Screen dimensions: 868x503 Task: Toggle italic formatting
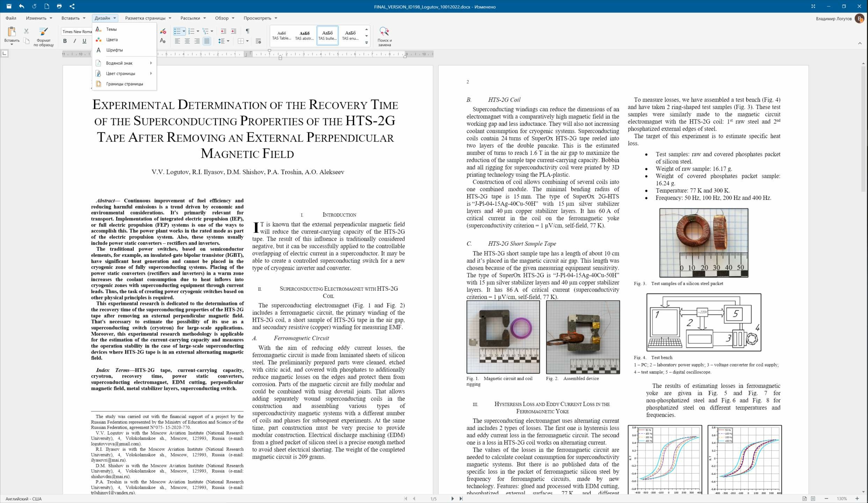click(74, 41)
